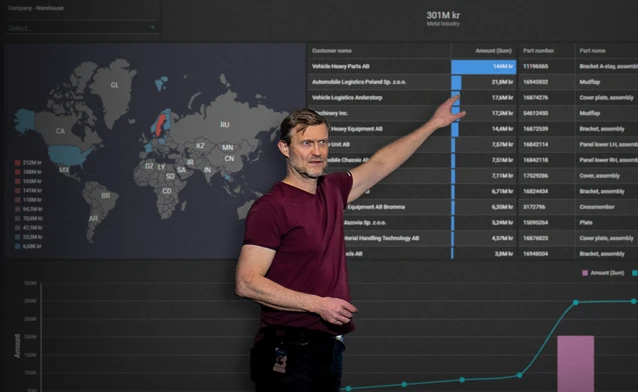
Task: Select part number 3172796
Action: tap(534, 207)
